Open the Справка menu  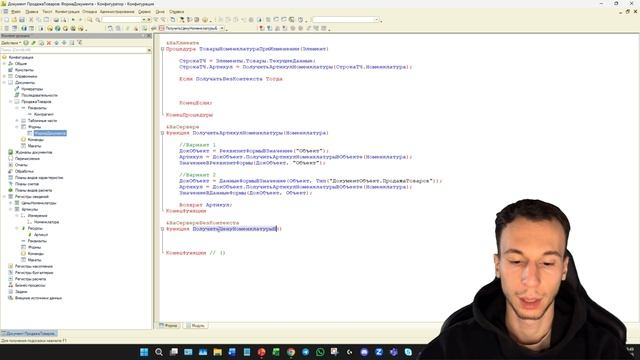[177, 12]
